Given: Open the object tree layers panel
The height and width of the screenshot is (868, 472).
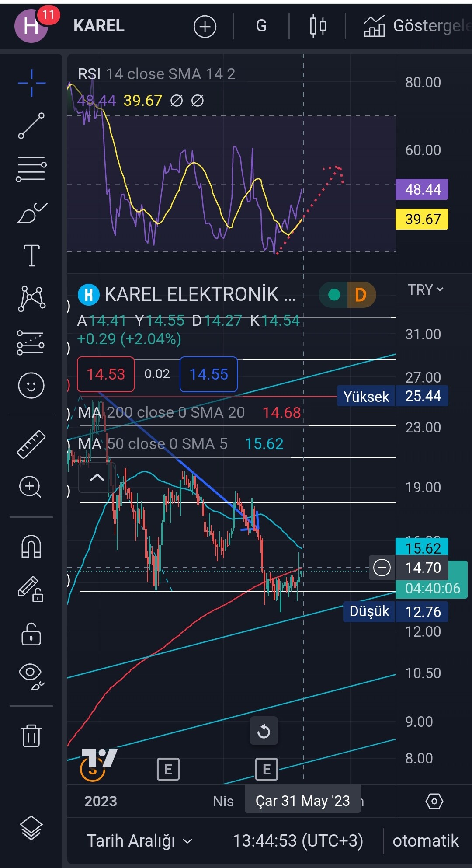Looking at the screenshot, I should (x=31, y=828).
